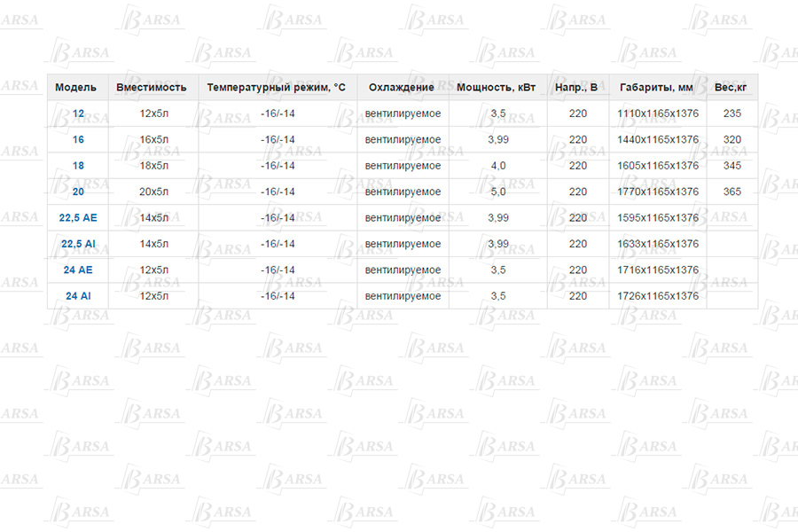The height and width of the screenshot is (532, 798).
Task: Select the model 20 link
Action: (78, 192)
